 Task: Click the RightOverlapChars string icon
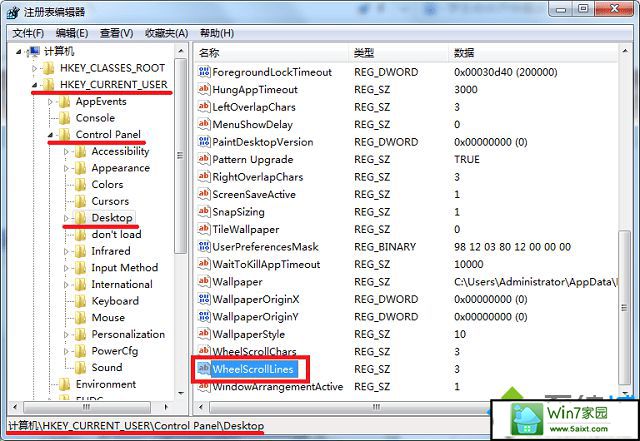point(204,177)
